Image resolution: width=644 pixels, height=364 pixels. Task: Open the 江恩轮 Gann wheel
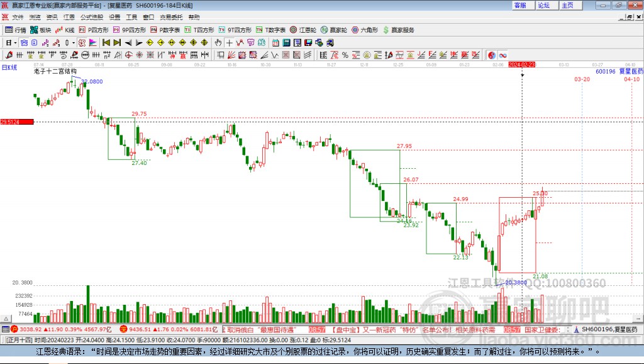click(303, 30)
